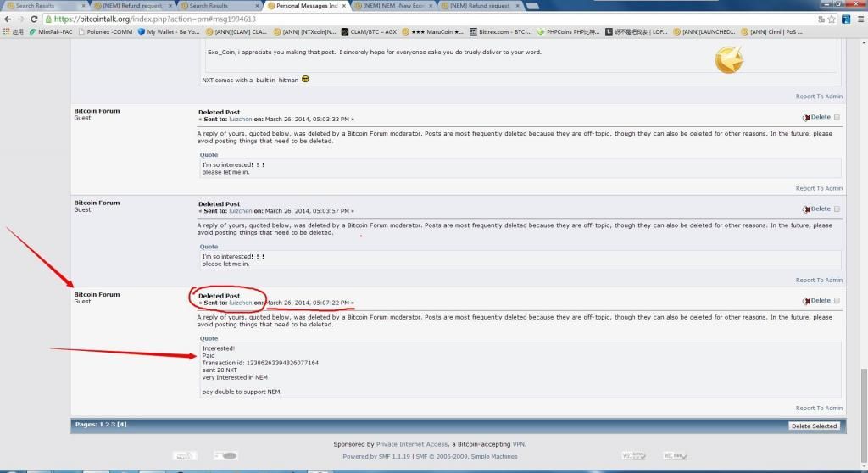Open the 'Poloniex -COMM' bookmark

(107, 32)
